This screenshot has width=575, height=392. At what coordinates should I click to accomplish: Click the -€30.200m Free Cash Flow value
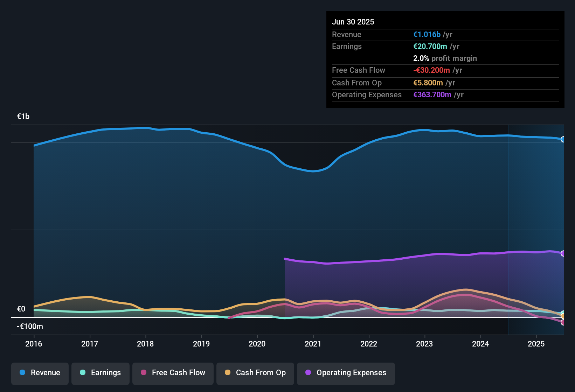[431, 70]
